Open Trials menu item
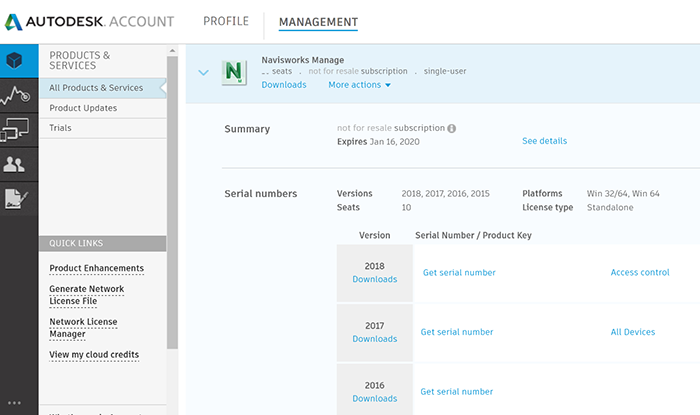 pos(103,128)
